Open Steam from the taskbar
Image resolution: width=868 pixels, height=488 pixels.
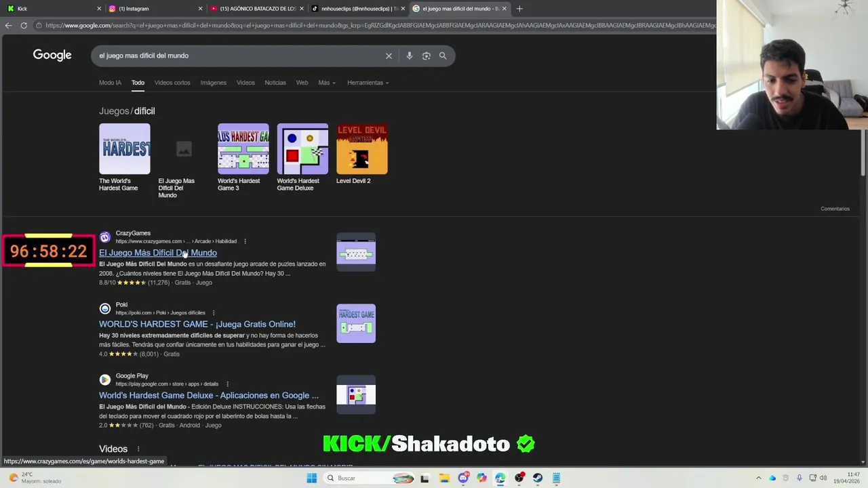point(538,478)
